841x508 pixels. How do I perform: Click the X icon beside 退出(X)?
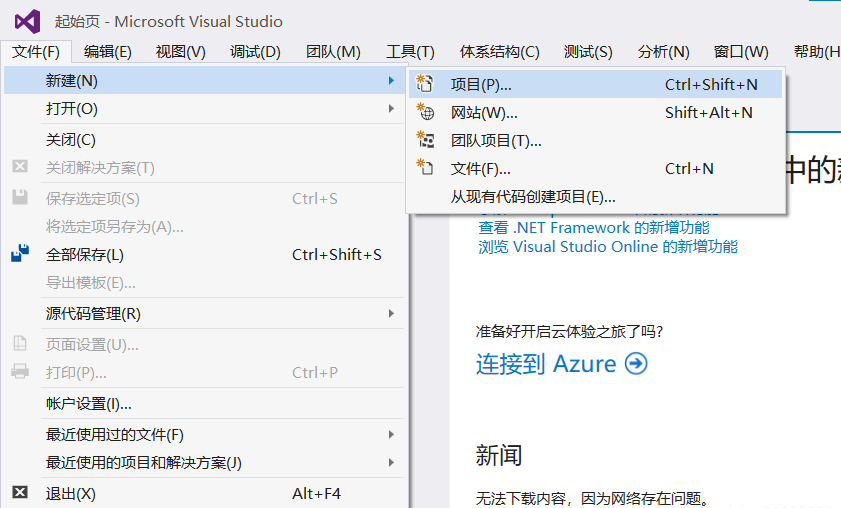pos(20,493)
